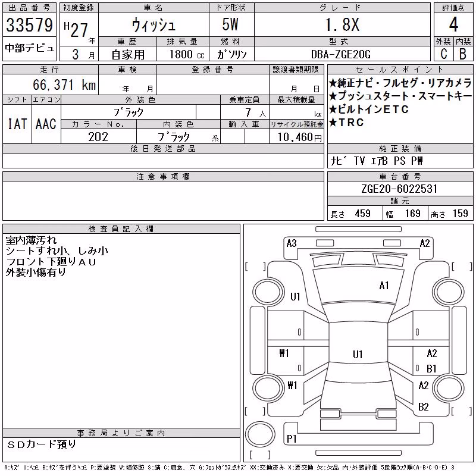Click the lot number 33579
This screenshot has height=476, width=476.
(29, 25)
